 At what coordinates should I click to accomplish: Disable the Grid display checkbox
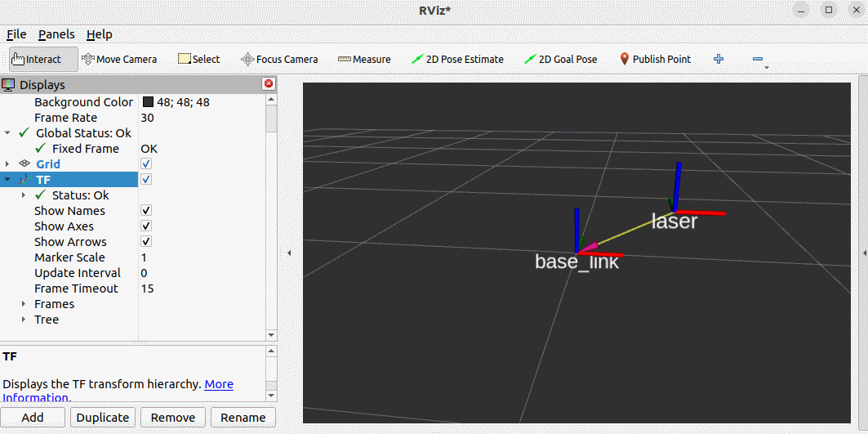[146, 164]
